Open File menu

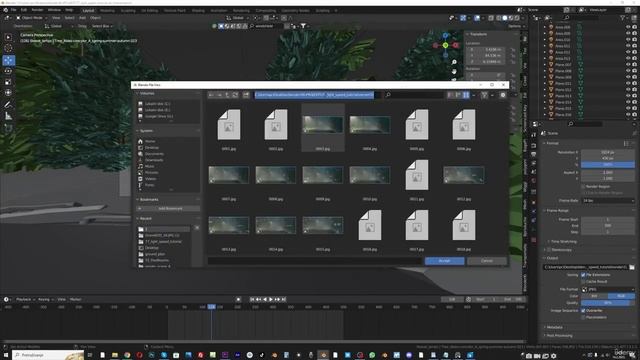(x=13, y=10)
